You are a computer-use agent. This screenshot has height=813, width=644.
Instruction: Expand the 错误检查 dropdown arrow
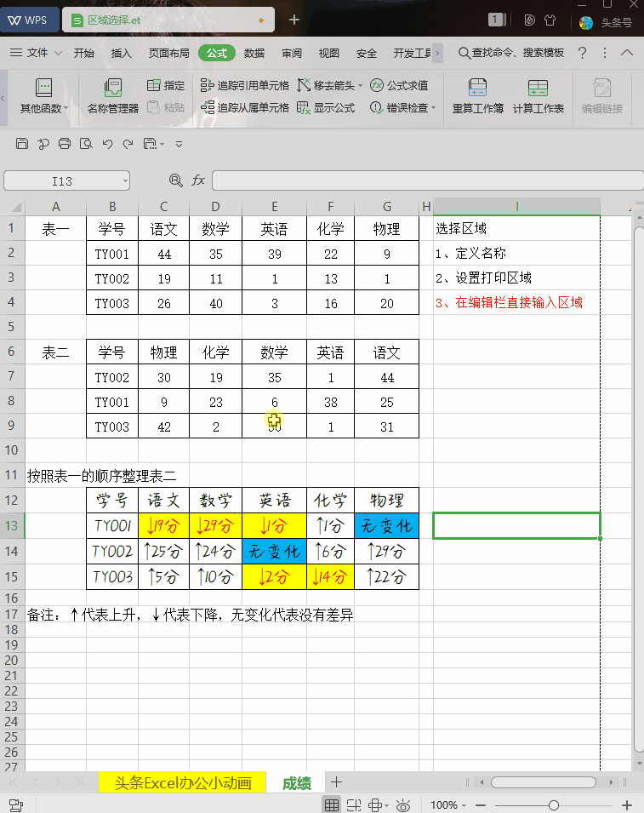[x=433, y=108]
